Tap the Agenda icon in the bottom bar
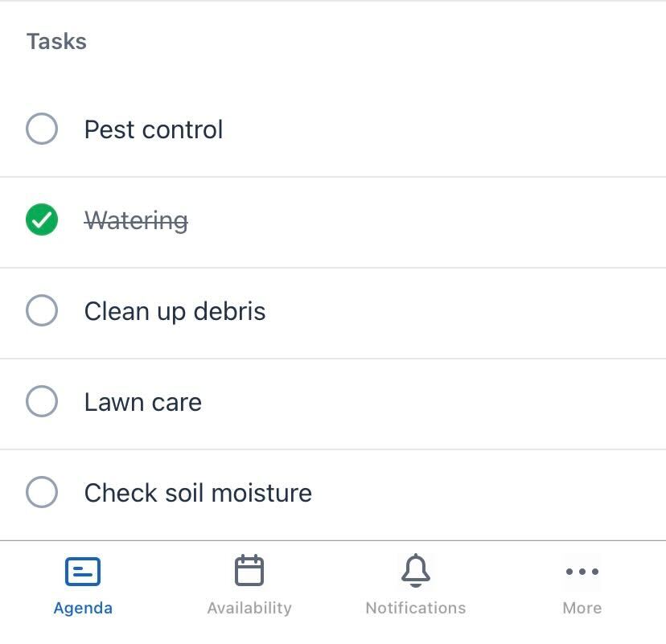 pyautogui.click(x=83, y=571)
